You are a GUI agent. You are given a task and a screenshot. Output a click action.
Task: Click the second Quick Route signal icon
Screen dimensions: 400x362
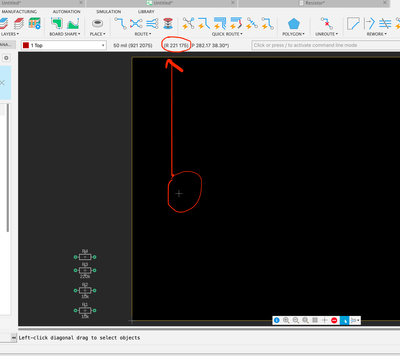coord(204,23)
